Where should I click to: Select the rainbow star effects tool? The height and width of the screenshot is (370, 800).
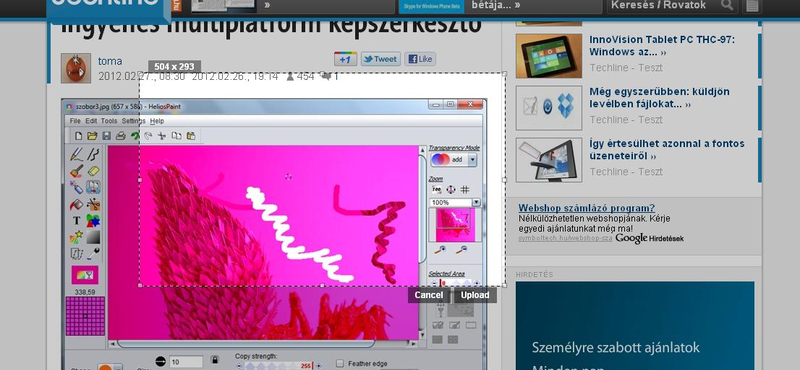77,237
